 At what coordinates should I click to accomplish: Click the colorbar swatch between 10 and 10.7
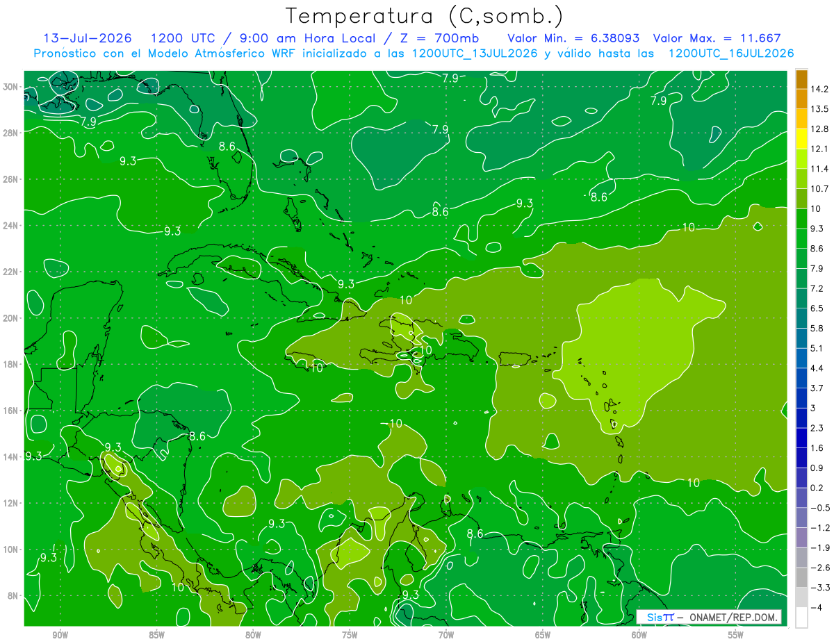(x=801, y=199)
